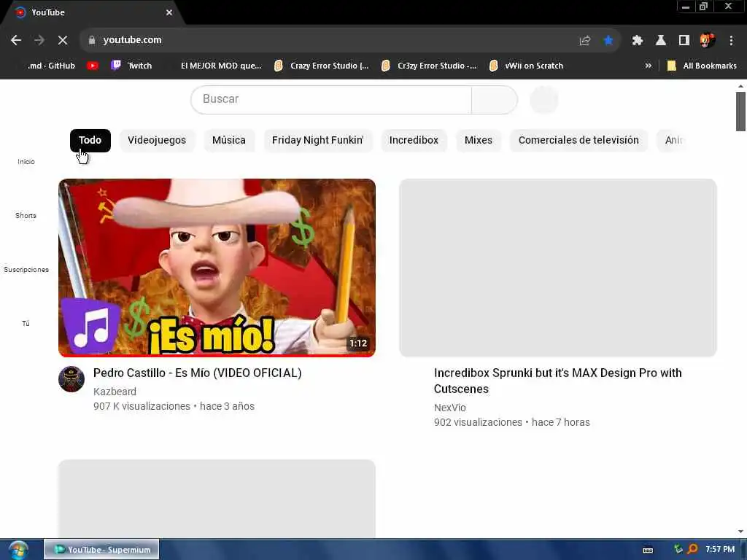
Task: Select the Música filter chip
Action: [228, 141]
